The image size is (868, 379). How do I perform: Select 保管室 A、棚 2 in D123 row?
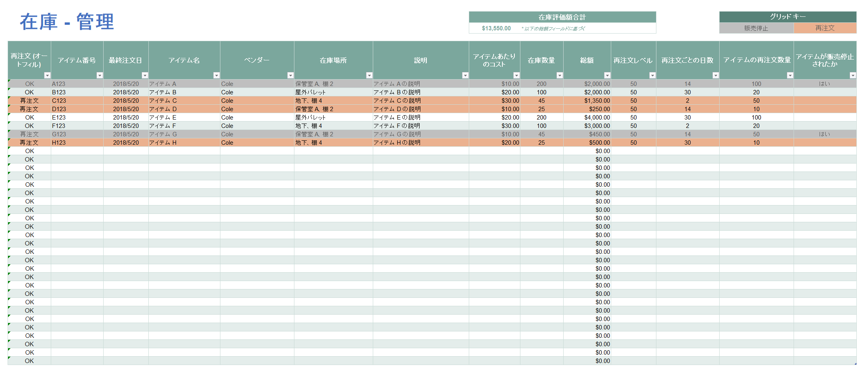point(333,109)
